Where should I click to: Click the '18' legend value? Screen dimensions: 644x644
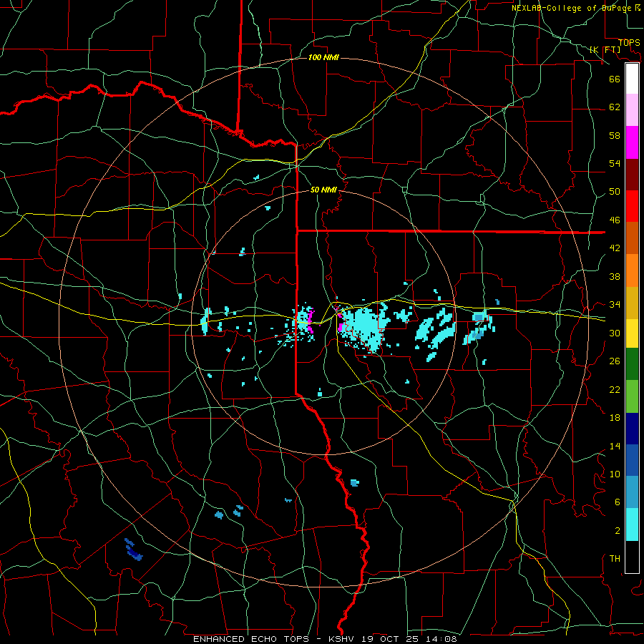pyautogui.click(x=615, y=418)
